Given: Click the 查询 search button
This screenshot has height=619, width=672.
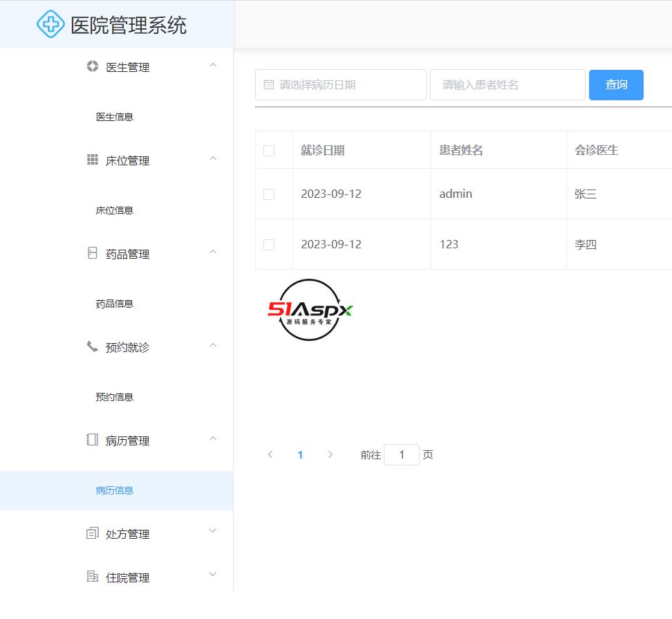Looking at the screenshot, I should click(x=616, y=85).
